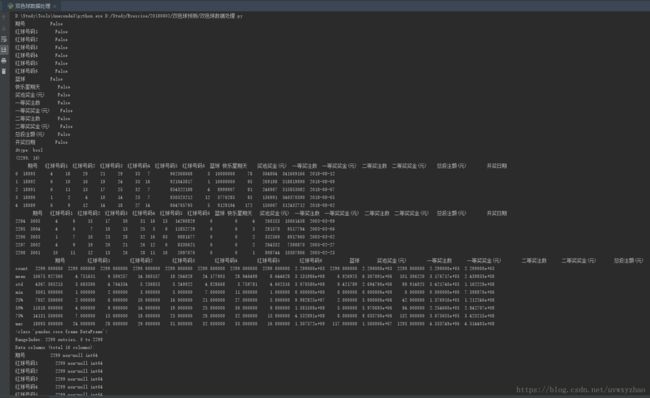Toggle the Soft-Wrap console icon
The height and width of the screenshot is (398, 650).
4,39
